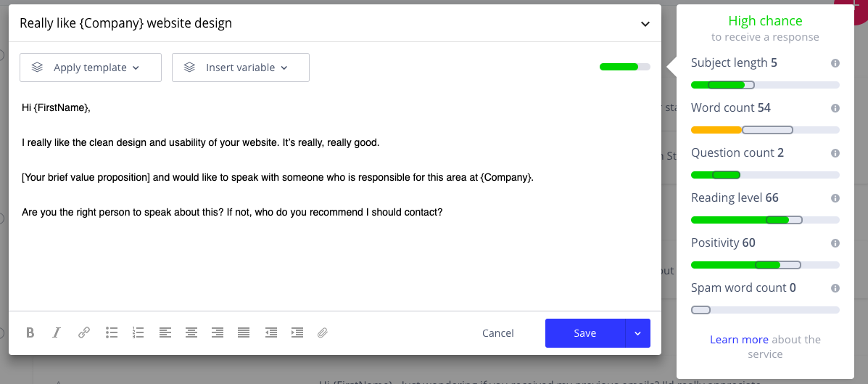Collapse the subject line chevron

tap(645, 24)
